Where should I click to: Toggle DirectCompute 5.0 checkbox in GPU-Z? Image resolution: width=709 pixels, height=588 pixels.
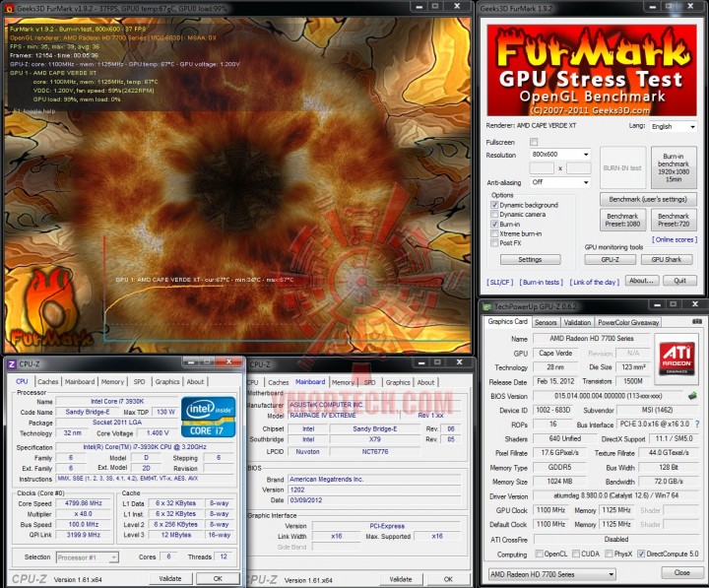click(641, 554)
